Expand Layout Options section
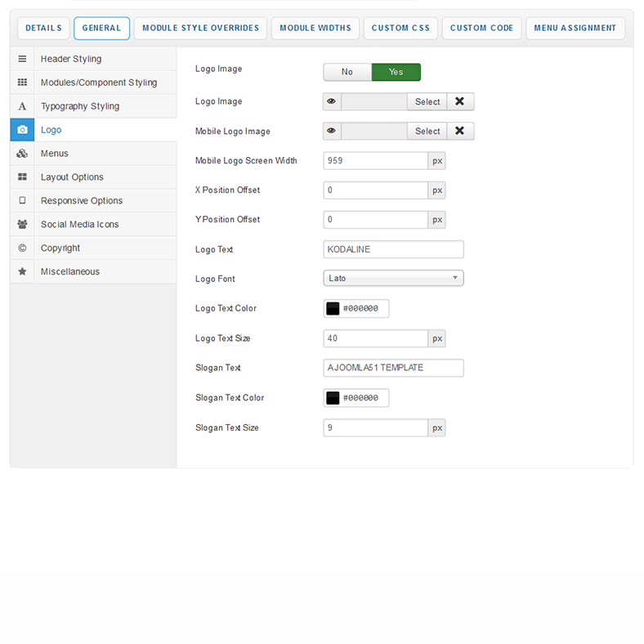Viewport: 644px width, 644px height. point(72,177)
